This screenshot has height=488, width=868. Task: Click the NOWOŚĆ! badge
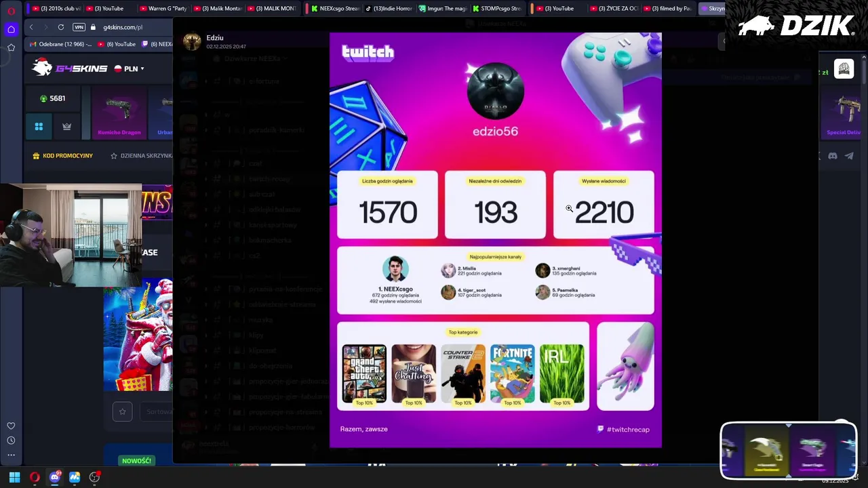[x=136, y=461]
